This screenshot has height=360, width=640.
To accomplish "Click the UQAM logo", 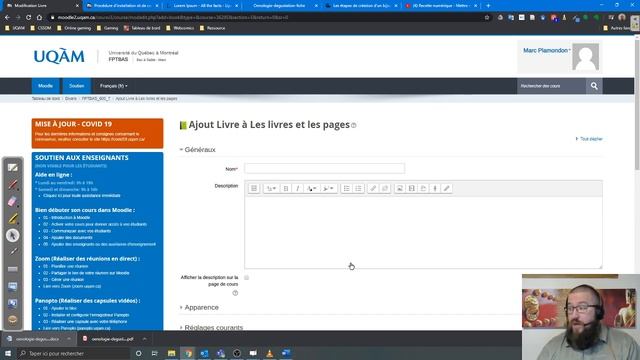I will (59, 56).
